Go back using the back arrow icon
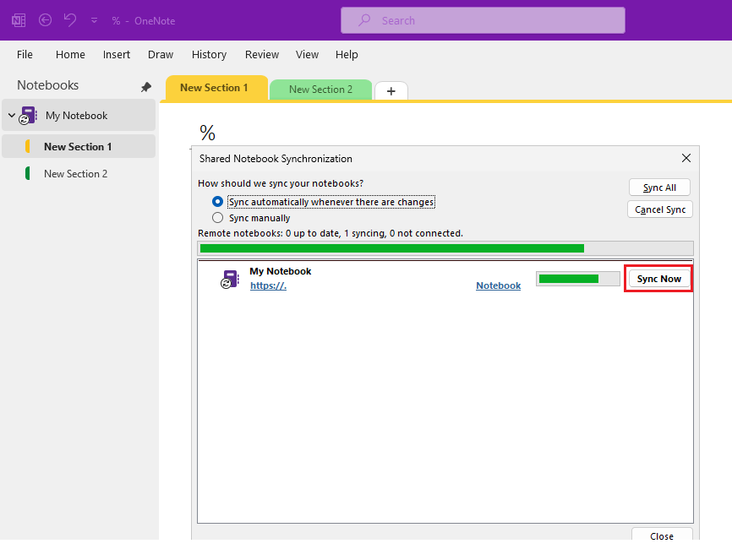Viewport: 732px width, 560px height. pos(46,20)
